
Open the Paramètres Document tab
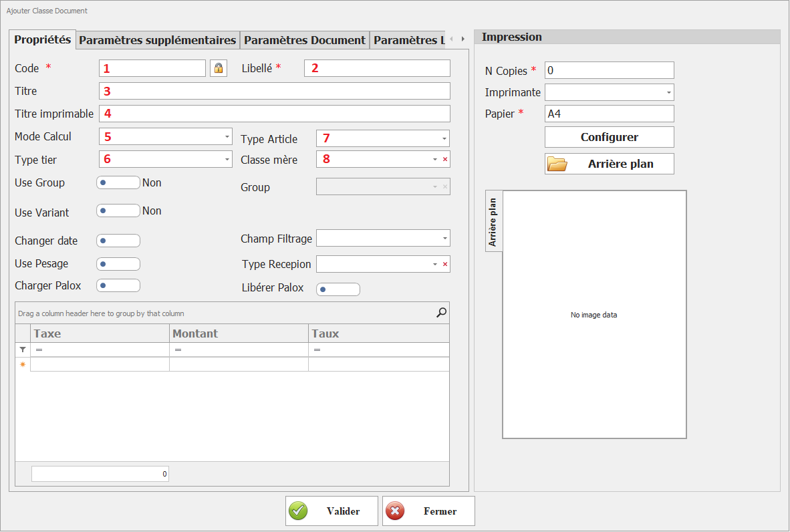click(304, 40)
